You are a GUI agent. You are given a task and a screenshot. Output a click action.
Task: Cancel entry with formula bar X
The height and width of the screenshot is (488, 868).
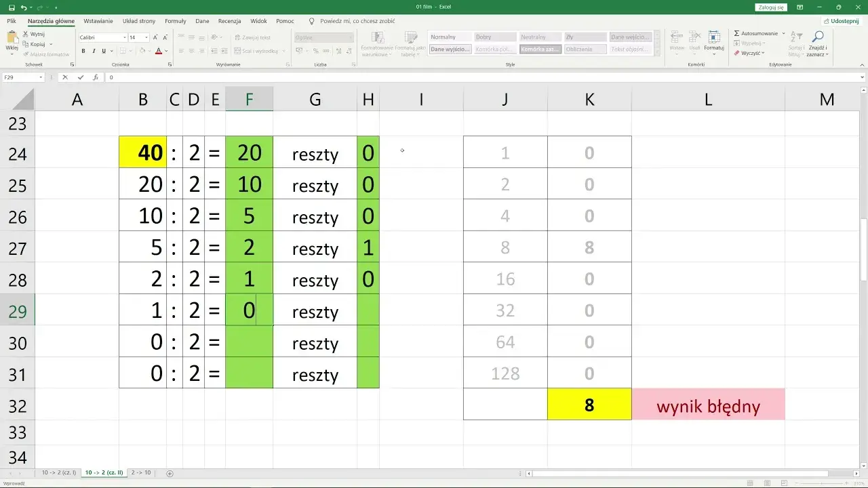point(65,77)
